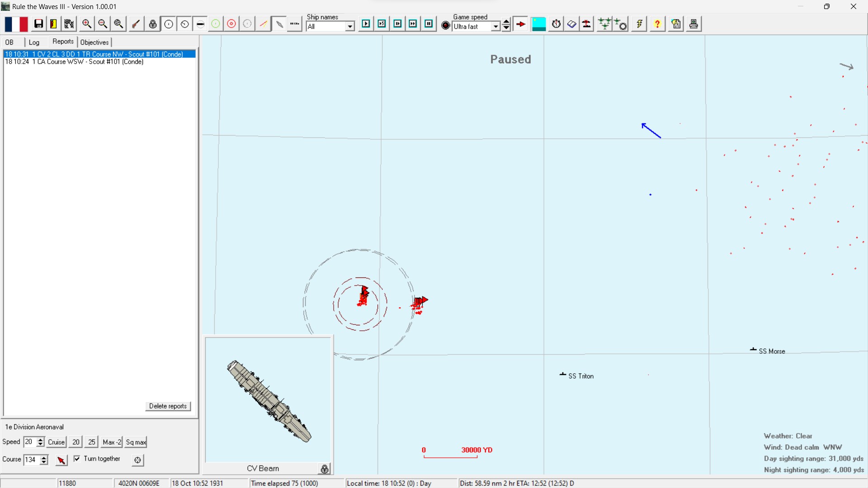Viewport: 868px width, 488px height.
Task: Click the cyan sea/sky map icon
Action: tap(539, 24)
